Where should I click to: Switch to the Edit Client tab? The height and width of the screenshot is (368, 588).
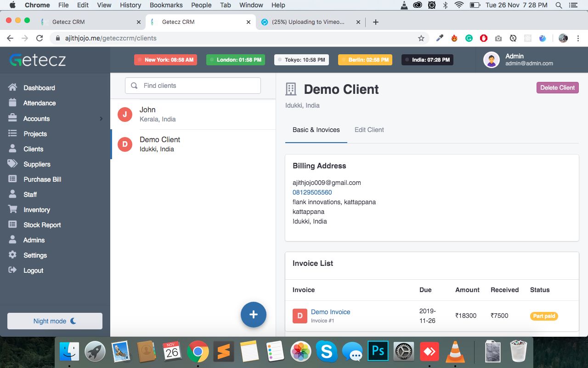(x=369, y=130)
